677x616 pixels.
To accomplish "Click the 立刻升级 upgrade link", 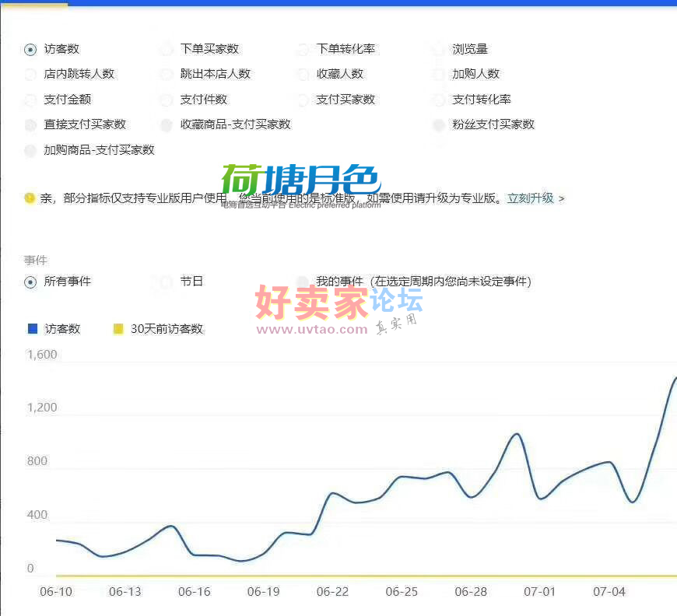I will point(531,198).
